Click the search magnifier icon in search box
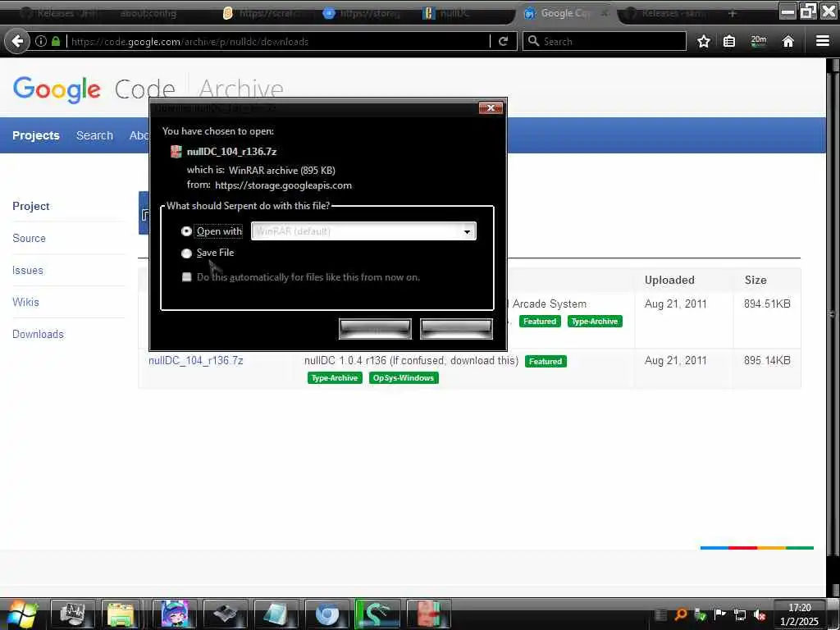 533,41
